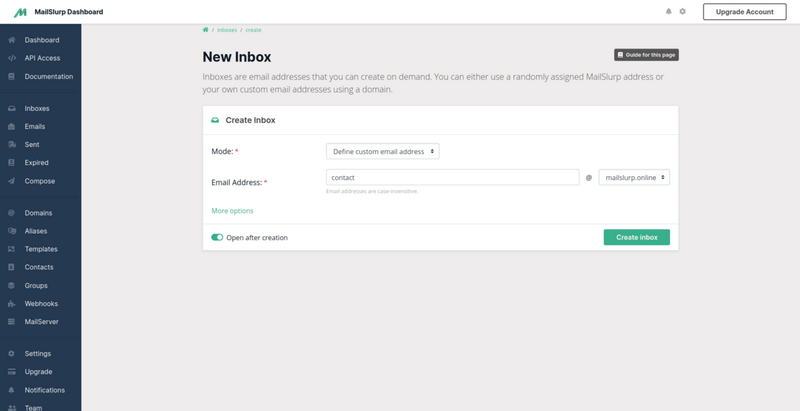This screenshot has height=411, width=800.
Task: Click the create breadcrumb link
Action: click(253, 30)
